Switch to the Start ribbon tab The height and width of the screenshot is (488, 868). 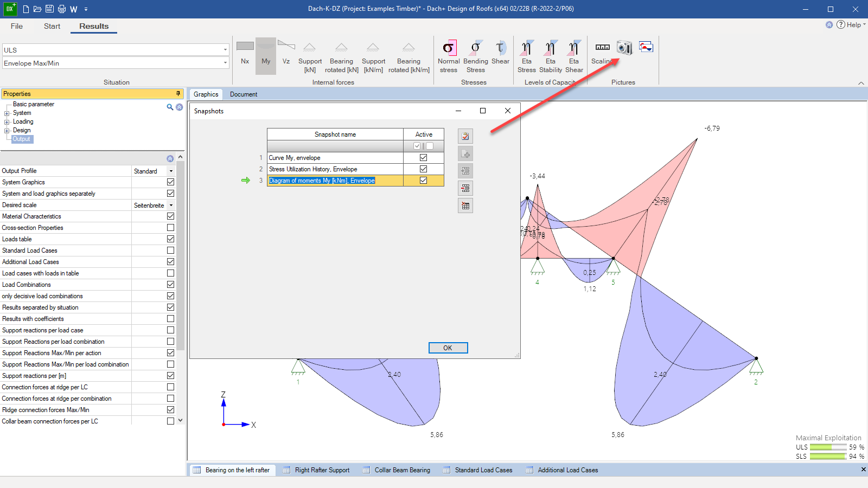(52, 26)
